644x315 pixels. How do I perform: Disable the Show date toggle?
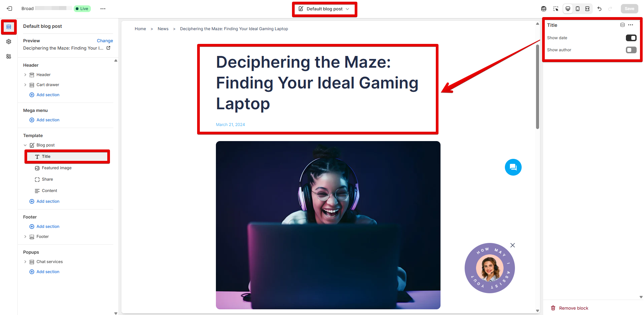[631, 38]
